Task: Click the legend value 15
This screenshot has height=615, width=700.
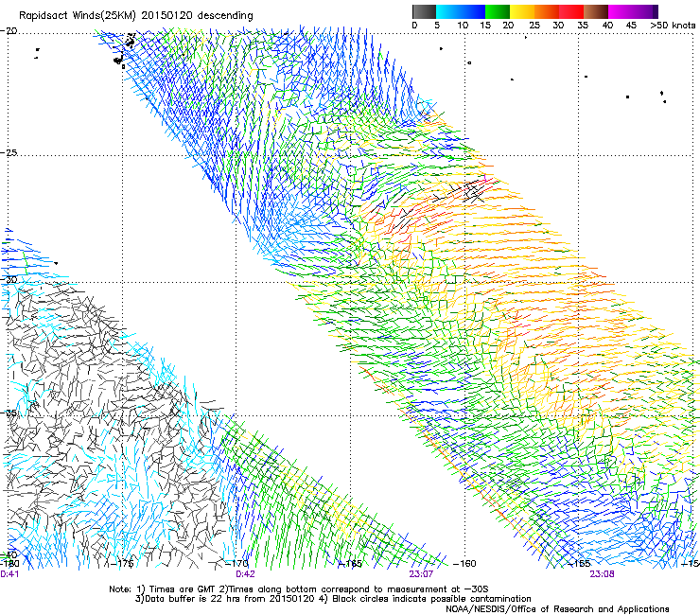Action: [485, 26]
